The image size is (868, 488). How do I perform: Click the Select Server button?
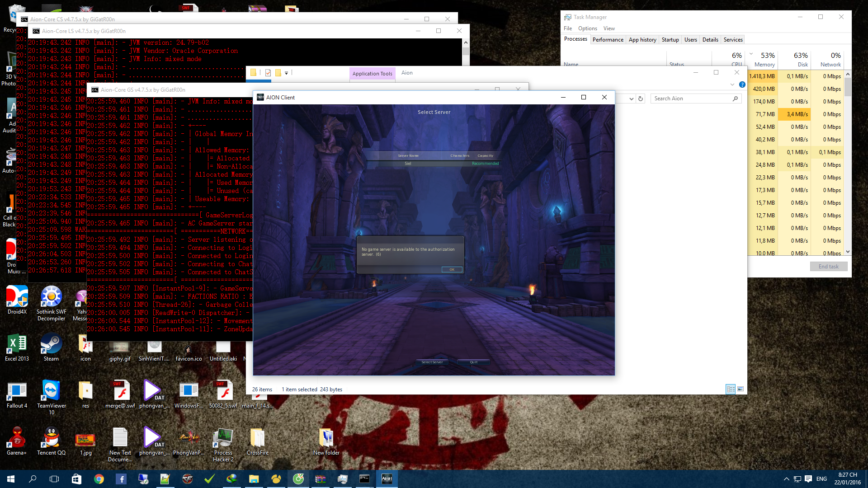pyautogui.click(x=432, y=361)
